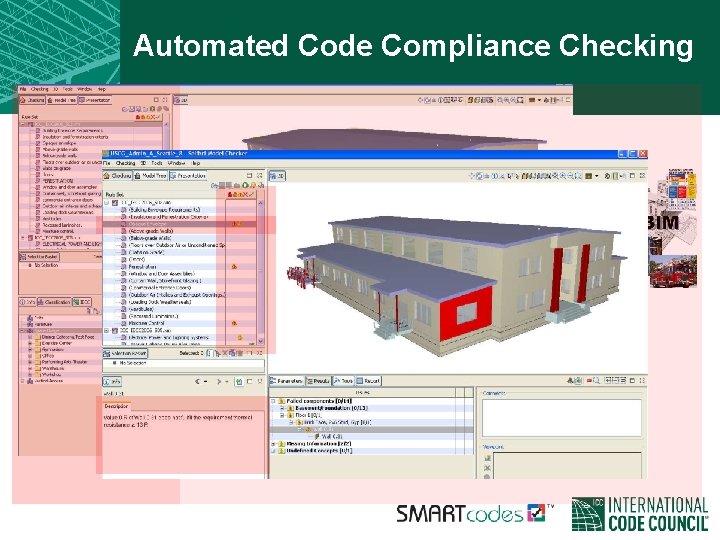720x540 pixels.
Task: Open the dropdown next to Info back arrow
Action: [206, 382]
